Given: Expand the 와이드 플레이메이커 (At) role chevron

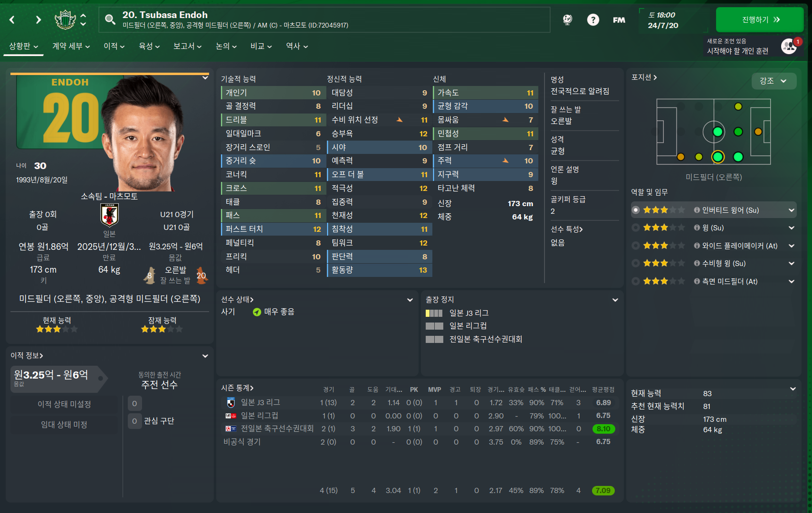Looking at the screenshot, I should (792, 246).
